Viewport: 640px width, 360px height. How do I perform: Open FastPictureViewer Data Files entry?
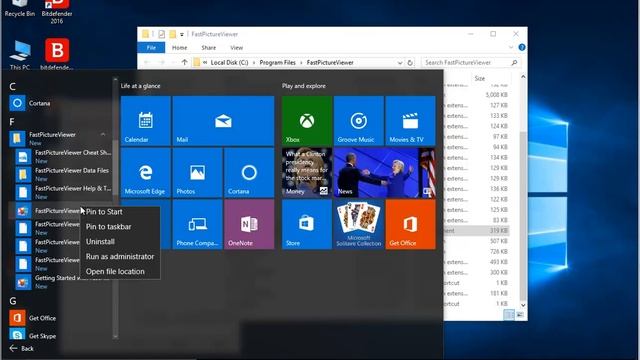click(x=63, y=174)
